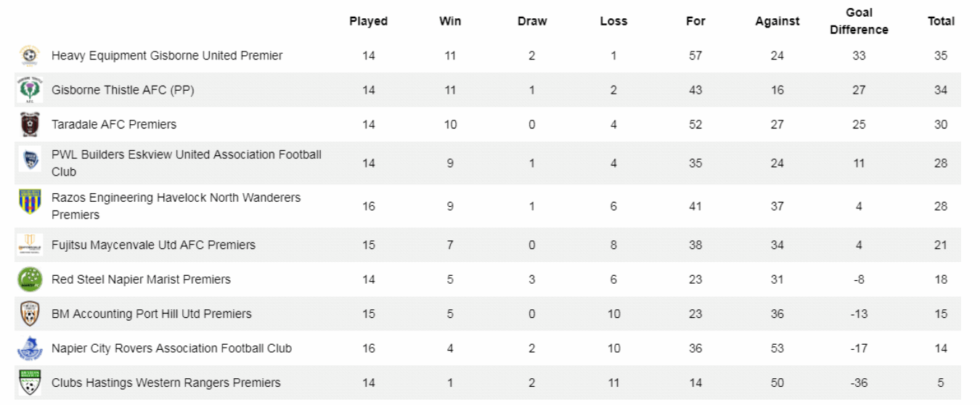Image resolution: width=980 pixels, height=405 pixels.
Task: Click the Maycenvale Utd club logo
Action: 30,245
